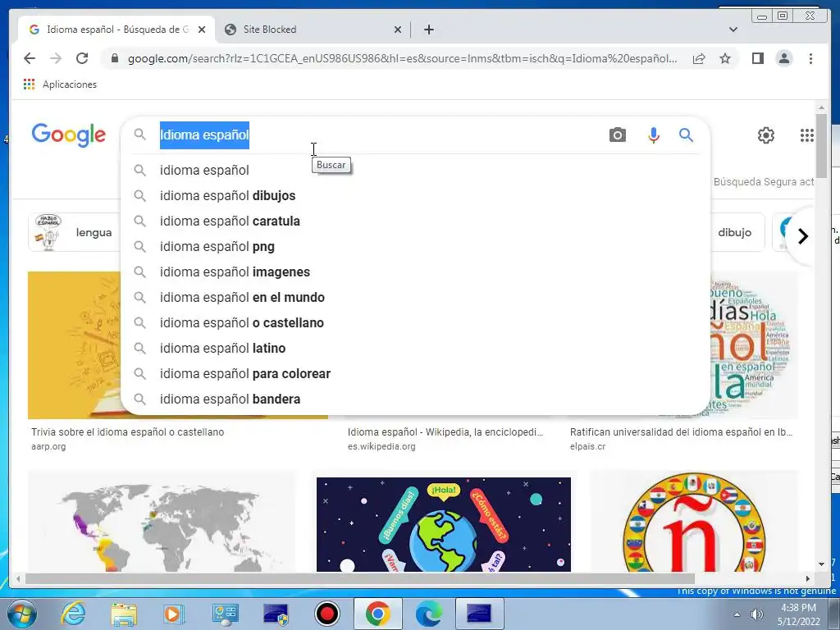Screen dimensions: 840x630
Task: Open elpais.cr Ratifican universalidad result
Action: (x=681, y=432)
